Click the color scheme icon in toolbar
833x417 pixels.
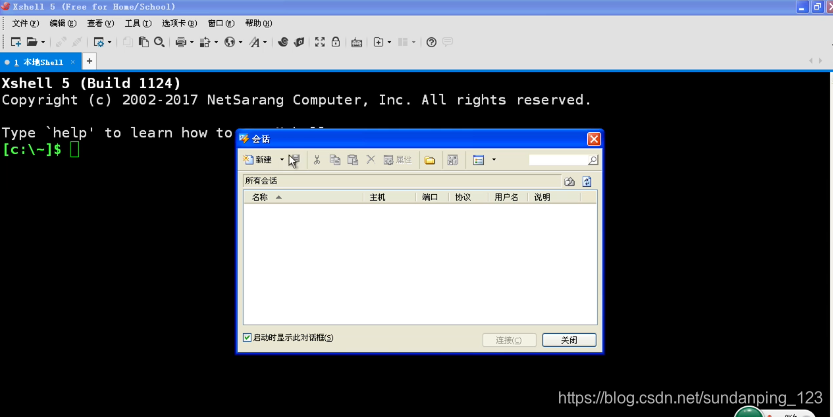(205, 42)
